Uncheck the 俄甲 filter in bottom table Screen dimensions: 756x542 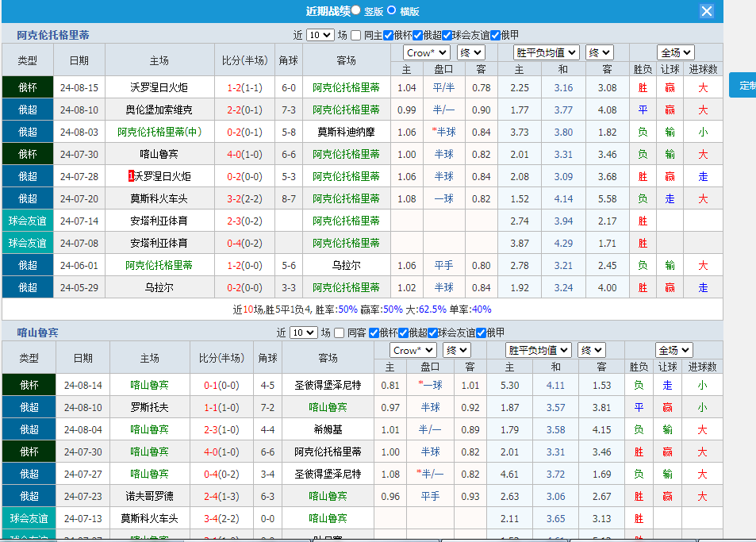[x=481, y=333]
